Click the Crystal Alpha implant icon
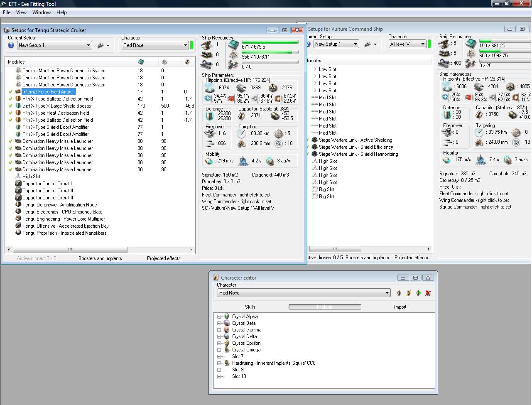This screenshot has width=532, height=405. pos(227,317)
